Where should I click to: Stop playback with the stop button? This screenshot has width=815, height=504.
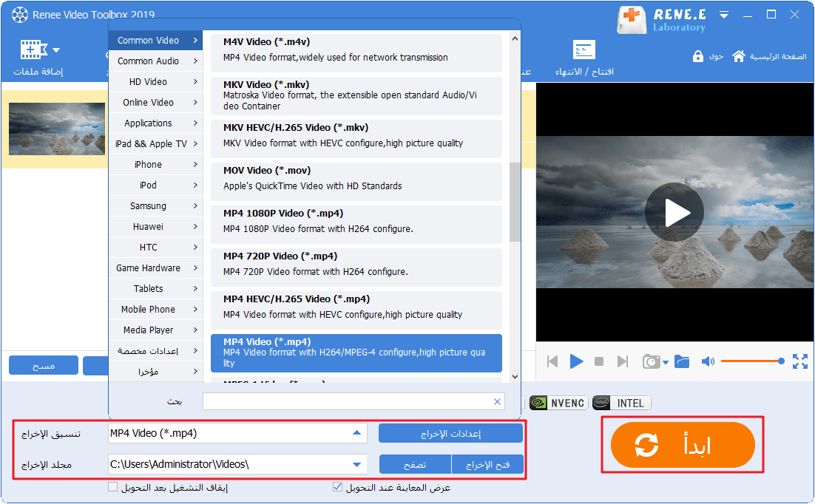[x=599, y=361]
